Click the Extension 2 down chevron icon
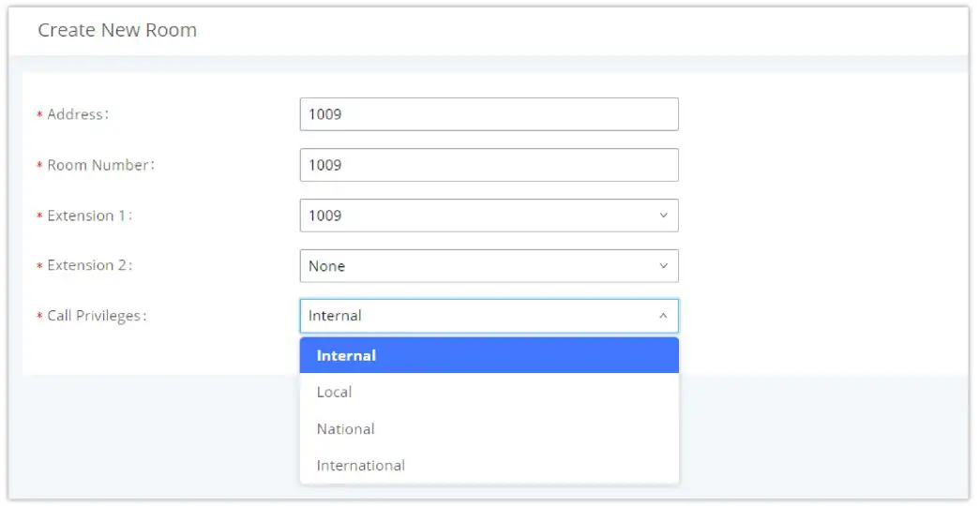 point(663,266)
